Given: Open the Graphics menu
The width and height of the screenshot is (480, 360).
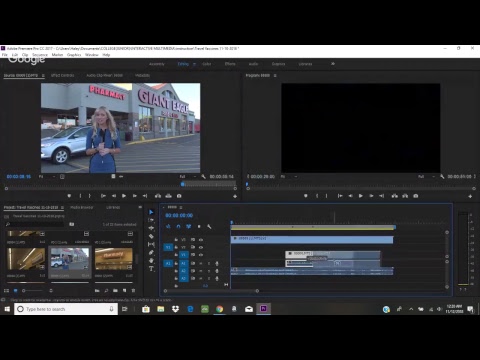Looking at the screenshot, I should 74,55.
